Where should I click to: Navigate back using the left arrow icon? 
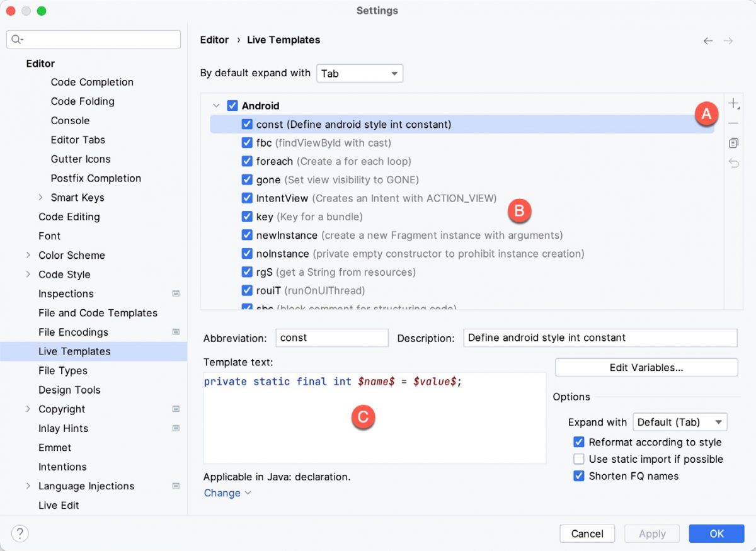pos(707,40)
